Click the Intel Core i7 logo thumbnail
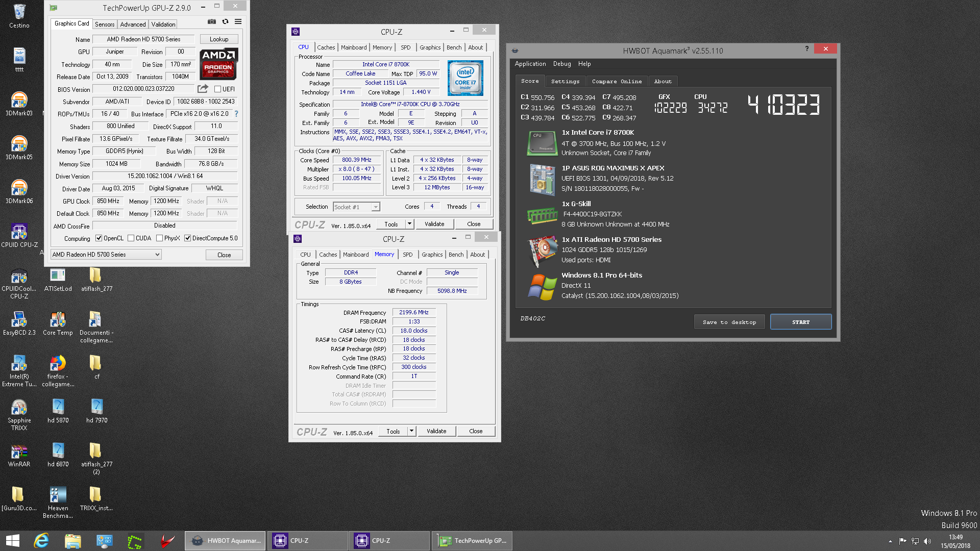Image resolution: width=980 pixels, height=551 pixels. [x=465, y=78]
